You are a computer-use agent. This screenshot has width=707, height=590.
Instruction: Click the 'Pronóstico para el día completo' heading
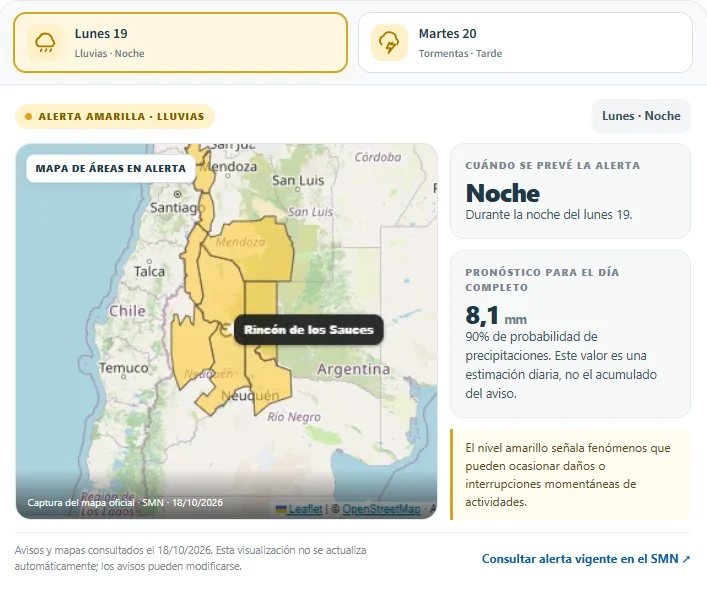(542, 280)
